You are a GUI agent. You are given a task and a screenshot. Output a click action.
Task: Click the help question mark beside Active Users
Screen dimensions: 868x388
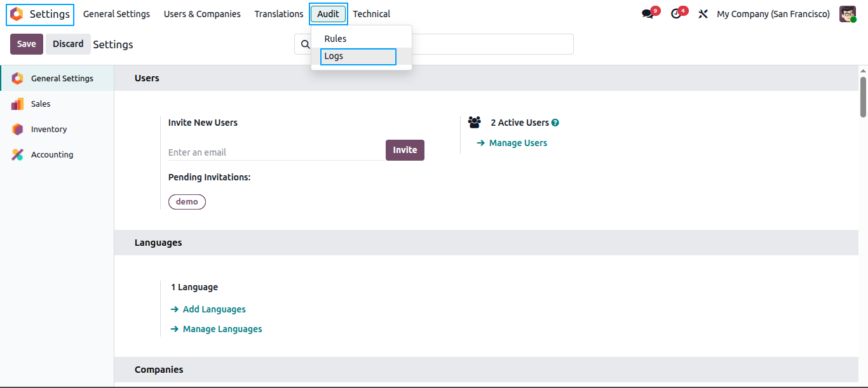555,123
